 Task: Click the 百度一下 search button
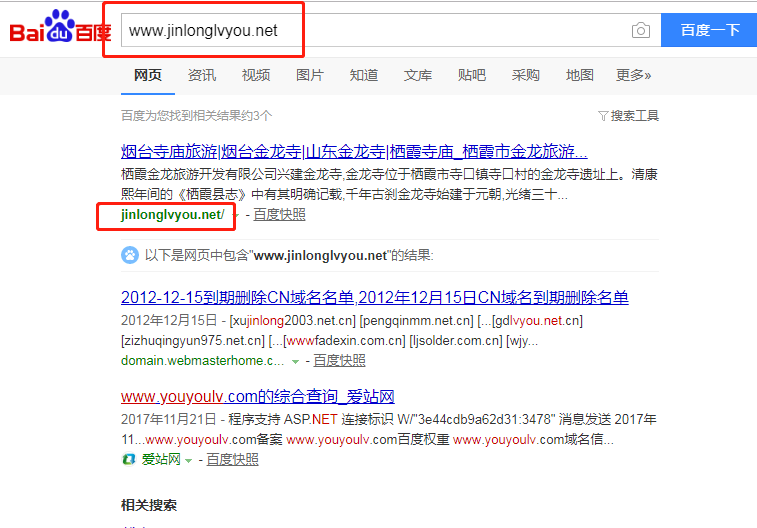709,30
